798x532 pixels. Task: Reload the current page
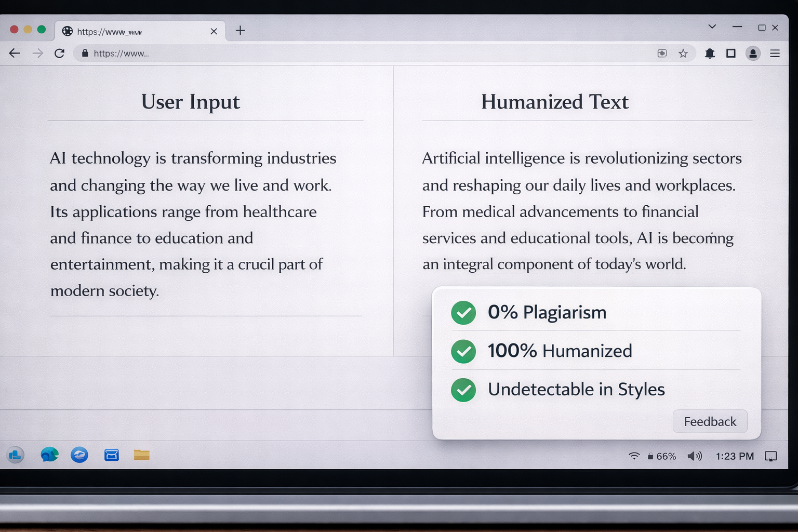point(59,53)
